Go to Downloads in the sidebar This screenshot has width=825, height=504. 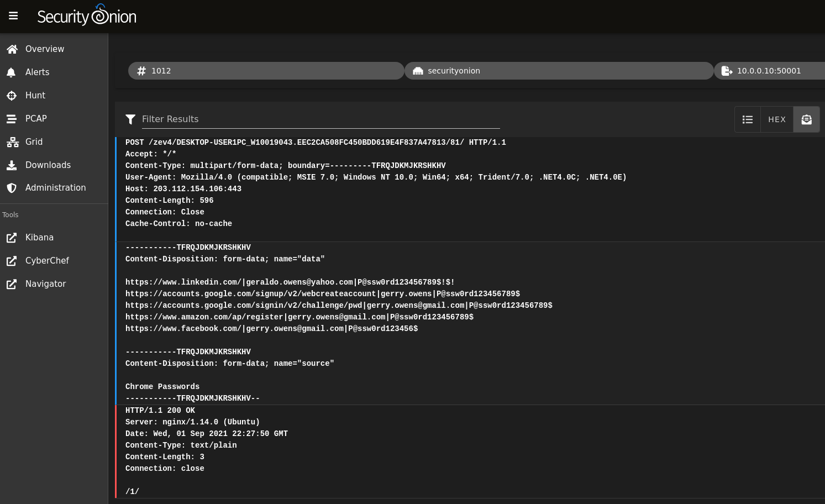pos(54,165)
